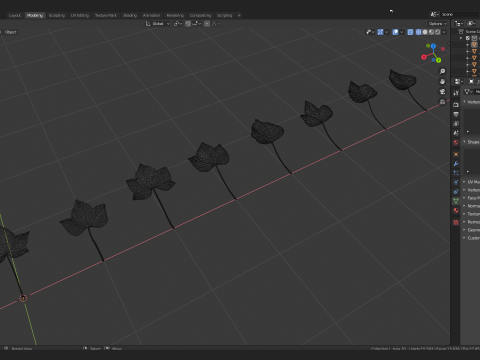The image size is (480, 360).
Task: Switch perspective/orthographic grid icon
Action: pos(442,102)
